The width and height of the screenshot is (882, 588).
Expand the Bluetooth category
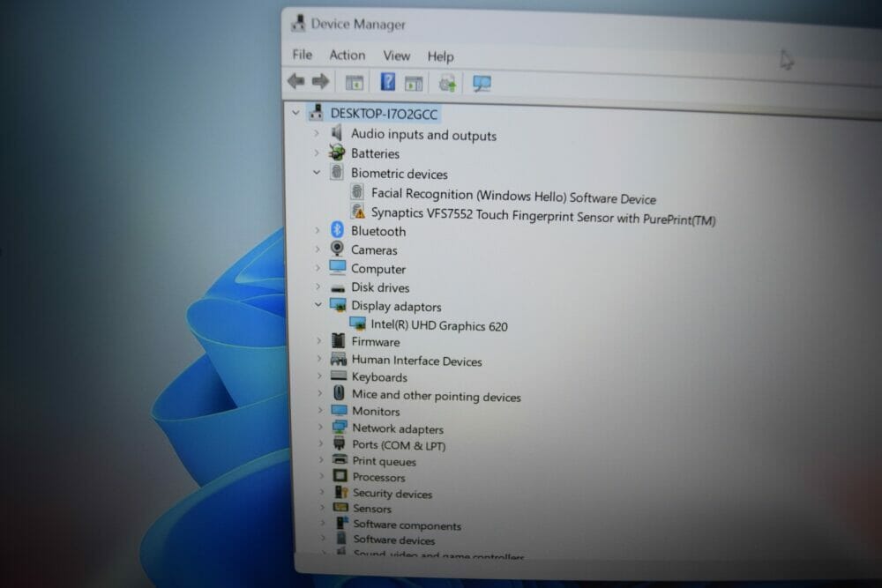coord(318,230)
